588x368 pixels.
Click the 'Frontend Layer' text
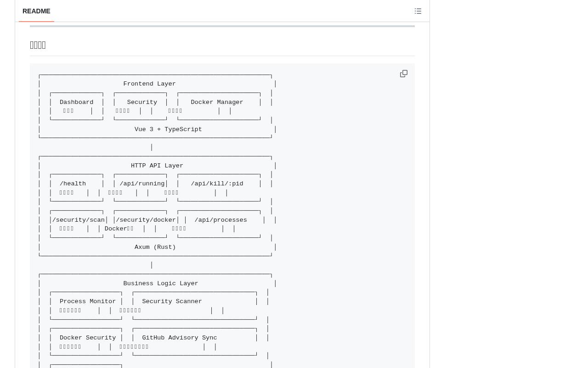pos(150,84)
